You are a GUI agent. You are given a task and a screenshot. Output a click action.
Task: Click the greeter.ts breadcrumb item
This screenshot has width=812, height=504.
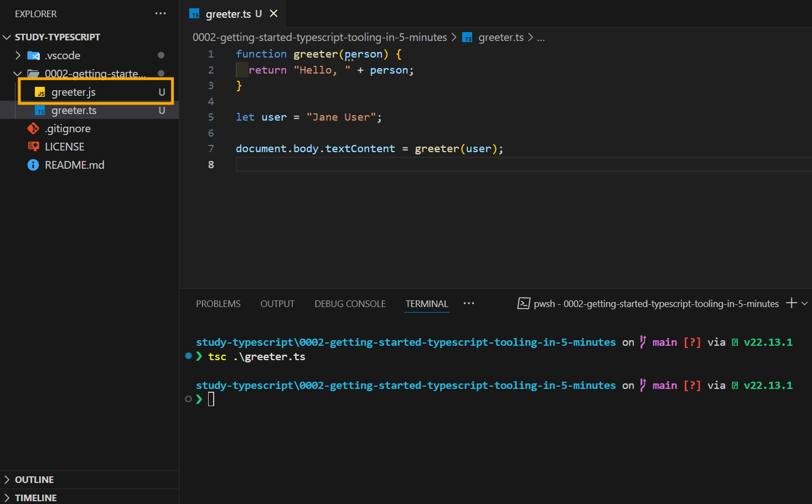pos(501,37)
